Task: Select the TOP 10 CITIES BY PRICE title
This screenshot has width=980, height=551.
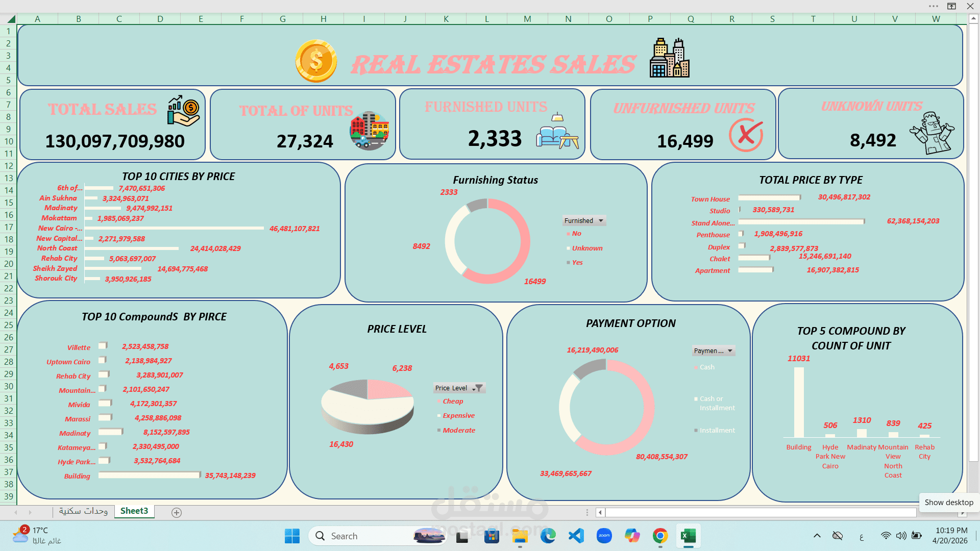Action: click(x=179, y=177)
